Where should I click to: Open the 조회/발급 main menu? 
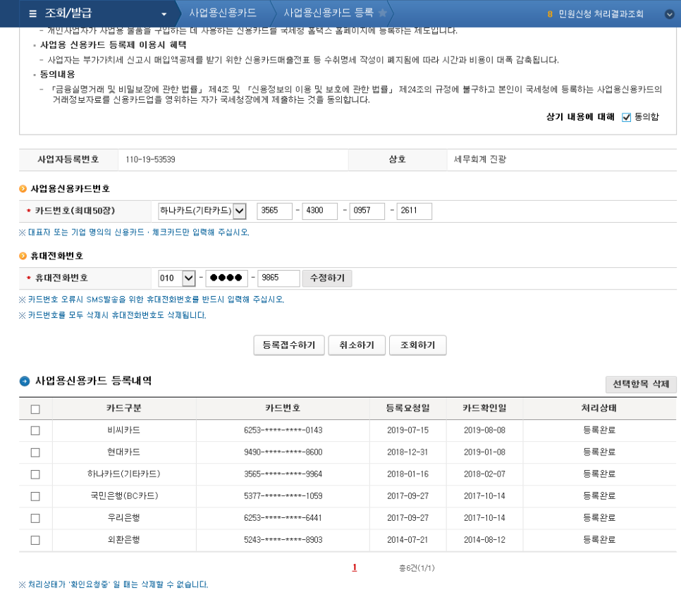click(68, 13)
